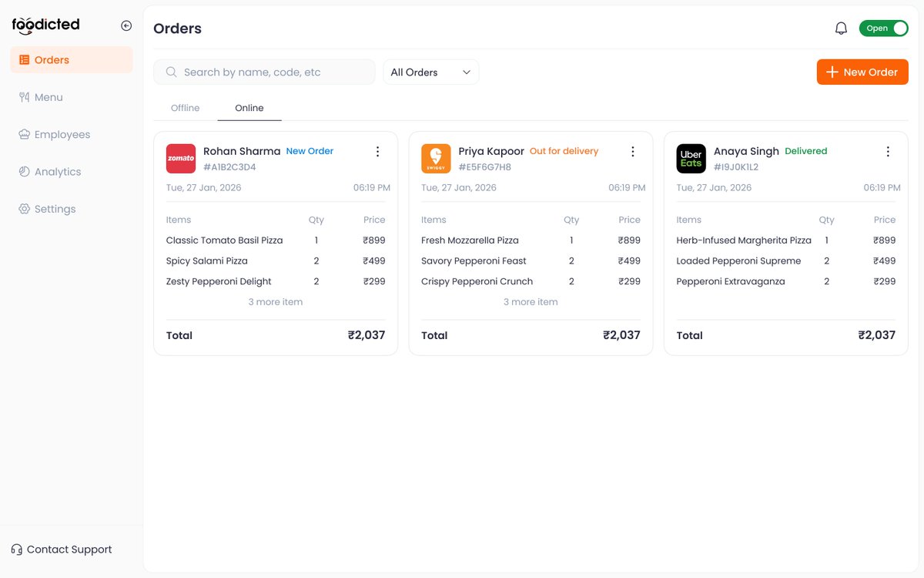Image resolution: width=924 pixels, height=578 pixels.
Task: Click the All Orders dropdown chevron
Action: pyautogui.click(x=466, y=72)
